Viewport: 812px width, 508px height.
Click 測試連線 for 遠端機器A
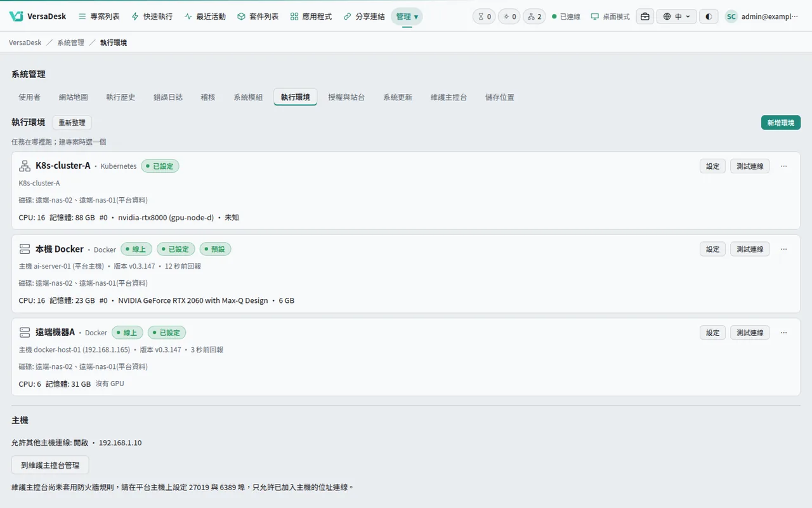pyautogui.click(x=750, y=333)
